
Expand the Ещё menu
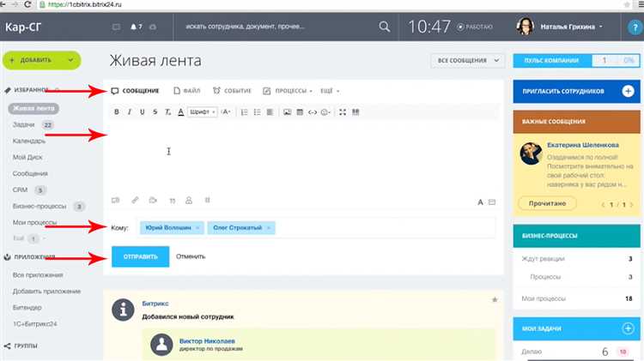[330, 91]
